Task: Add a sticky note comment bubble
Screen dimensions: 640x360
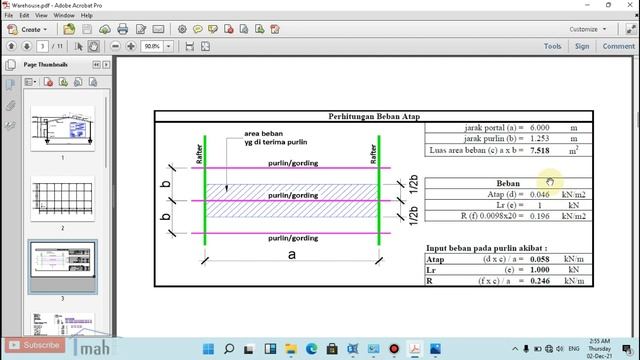Action: (x=198, y=29)
